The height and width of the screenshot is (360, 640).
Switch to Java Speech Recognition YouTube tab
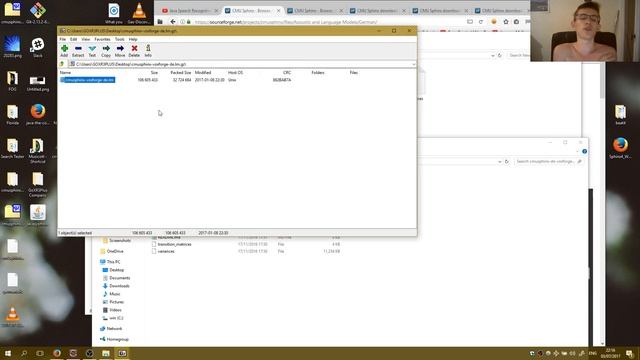(x=190, y=11)
